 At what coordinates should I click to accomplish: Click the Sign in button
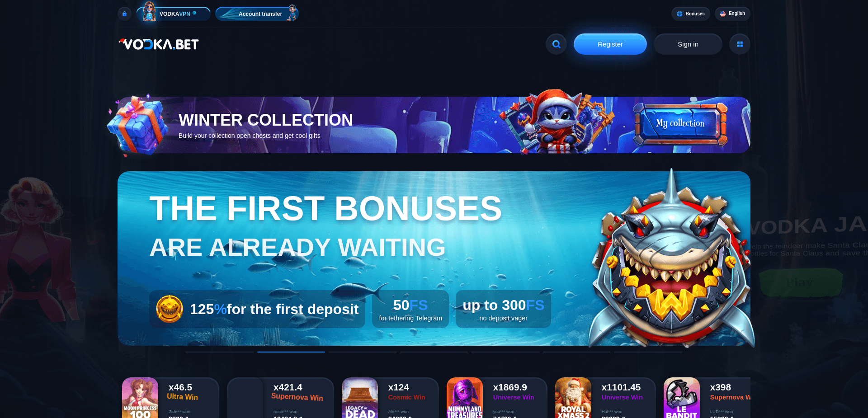688,44
